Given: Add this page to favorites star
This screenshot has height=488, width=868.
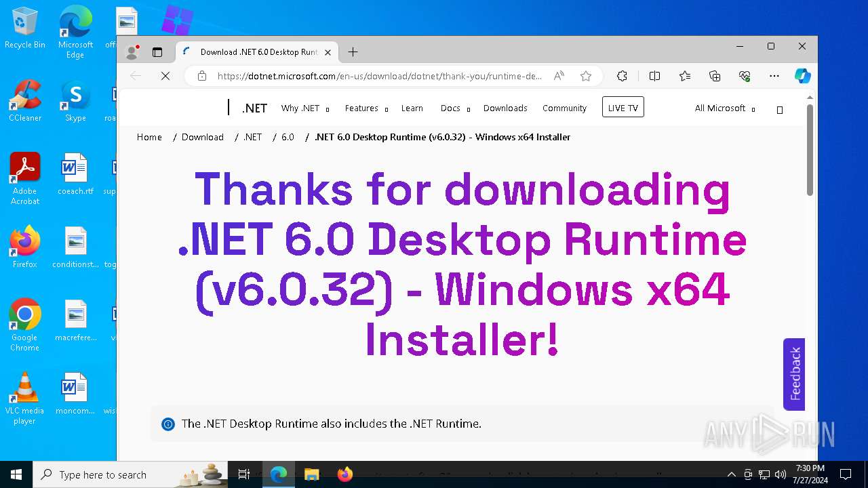Looking at the screenshot, I should [586, 76].
